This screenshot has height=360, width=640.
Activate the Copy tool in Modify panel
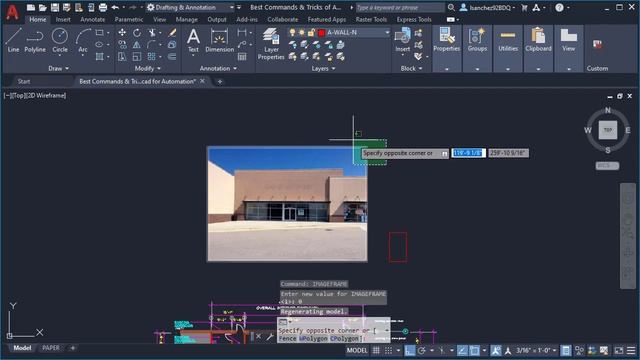point(122,44)
